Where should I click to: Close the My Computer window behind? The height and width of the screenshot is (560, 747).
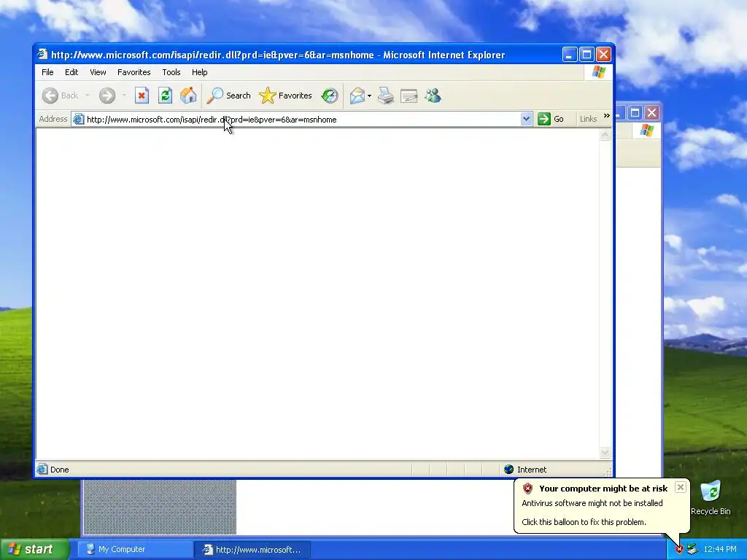tap(651, 113)
